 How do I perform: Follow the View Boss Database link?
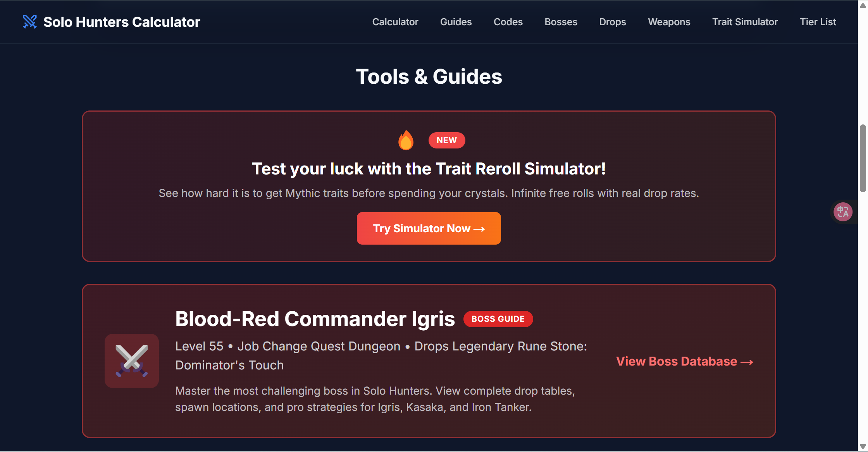(684, 361)
